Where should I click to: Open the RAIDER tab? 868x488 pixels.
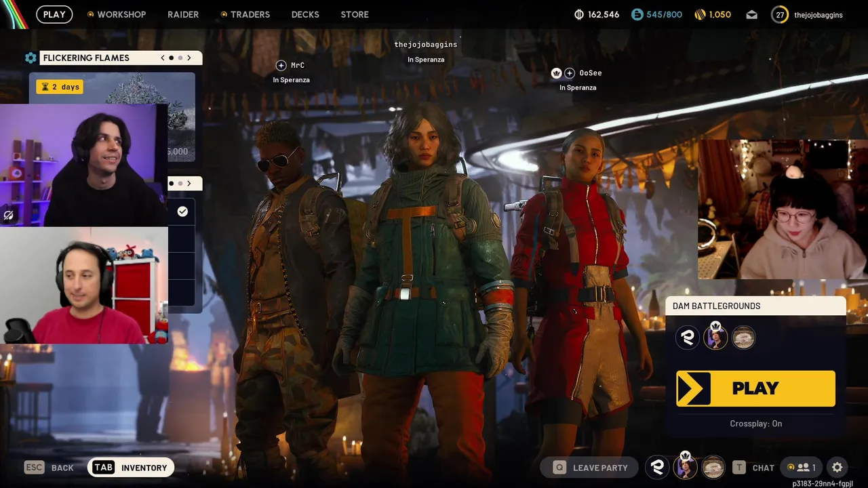click(183, 14)
